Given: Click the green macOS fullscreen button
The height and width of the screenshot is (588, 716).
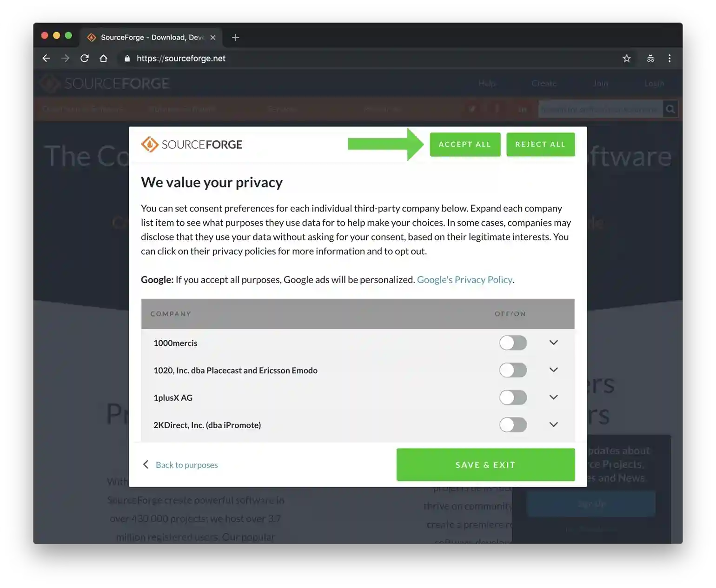Looking at the screenshot, I should [x=68, y=35].
